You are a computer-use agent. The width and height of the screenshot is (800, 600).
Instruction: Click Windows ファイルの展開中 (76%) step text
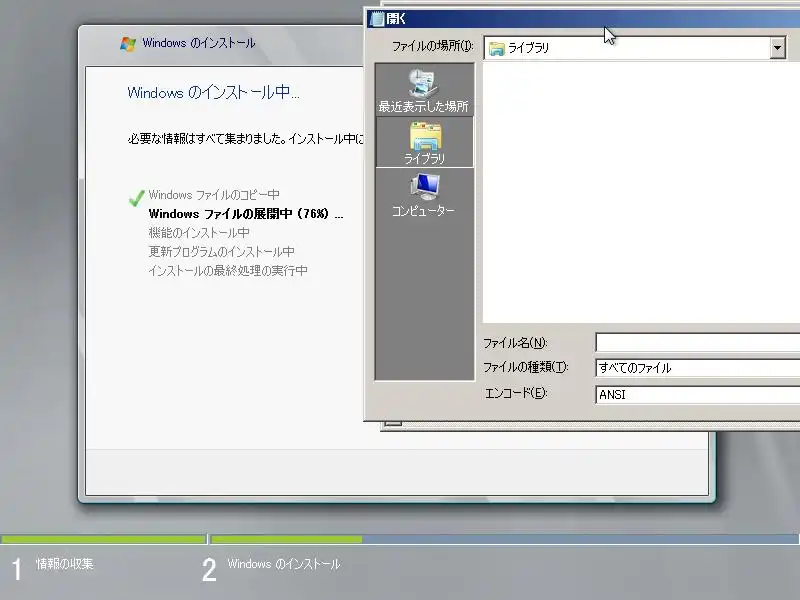(x=246, y=214)
